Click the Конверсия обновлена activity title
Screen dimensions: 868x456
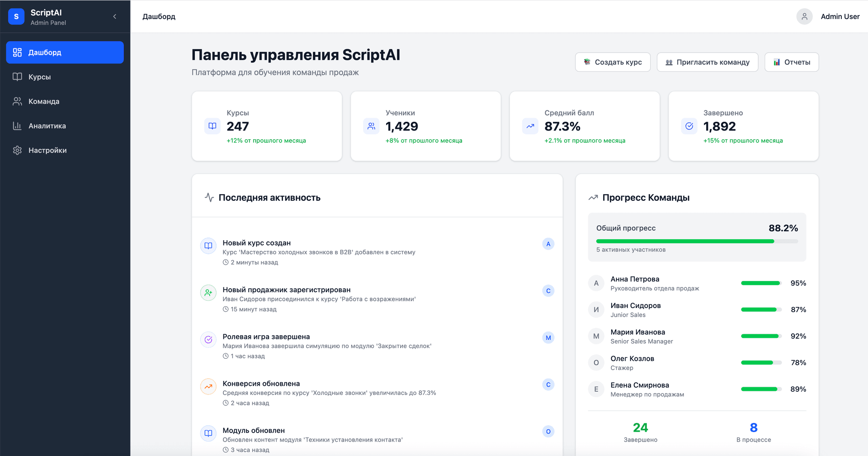[261, 384]
